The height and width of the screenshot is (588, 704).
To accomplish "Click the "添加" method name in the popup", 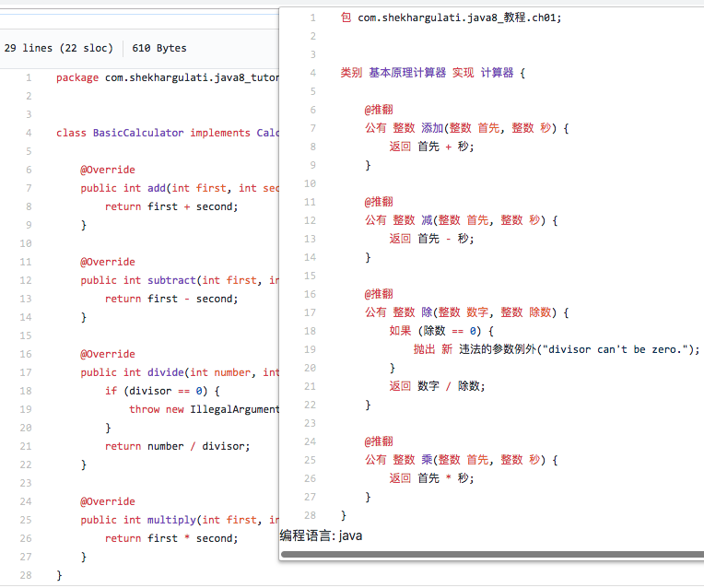I will click(432, 128).
